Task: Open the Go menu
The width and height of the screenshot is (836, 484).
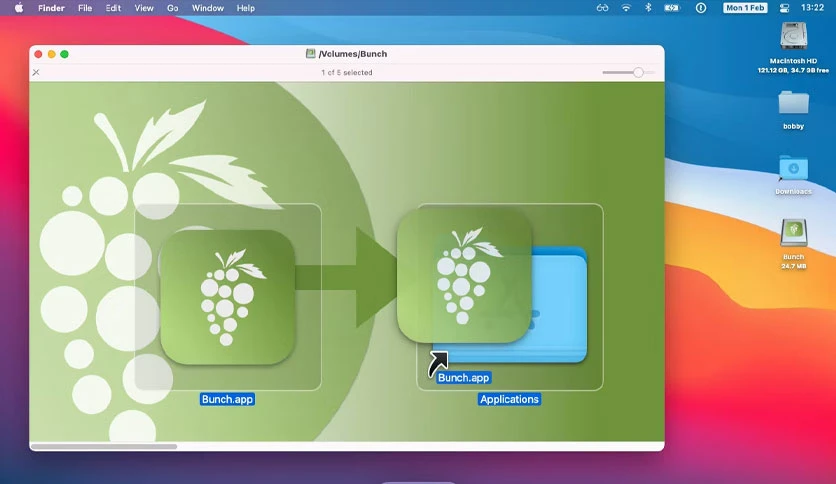Action: click(x=172, y=8)
